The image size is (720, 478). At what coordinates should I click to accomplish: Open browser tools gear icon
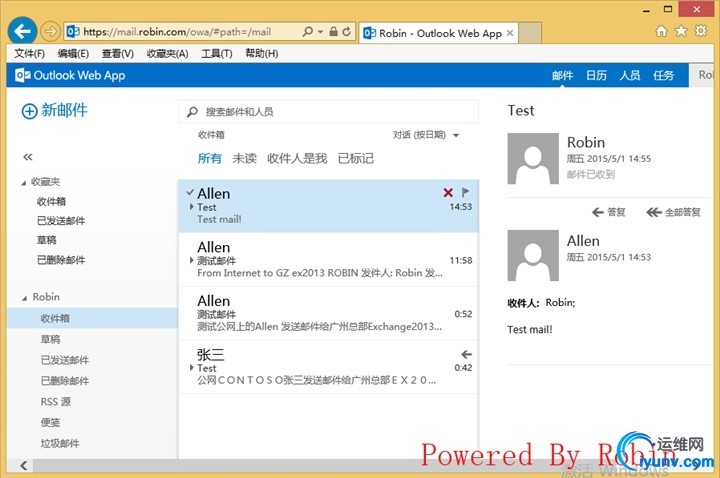(x=701, y=31)
